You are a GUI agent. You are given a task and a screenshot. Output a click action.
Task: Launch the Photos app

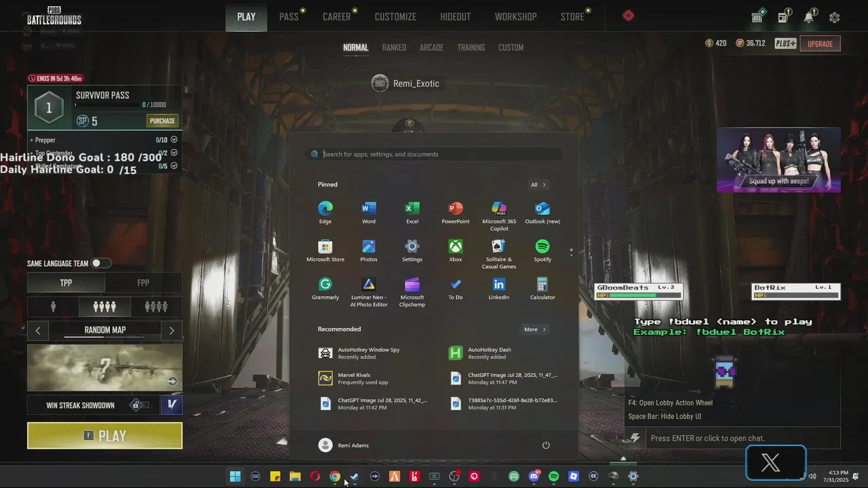[x=369, y=250]
